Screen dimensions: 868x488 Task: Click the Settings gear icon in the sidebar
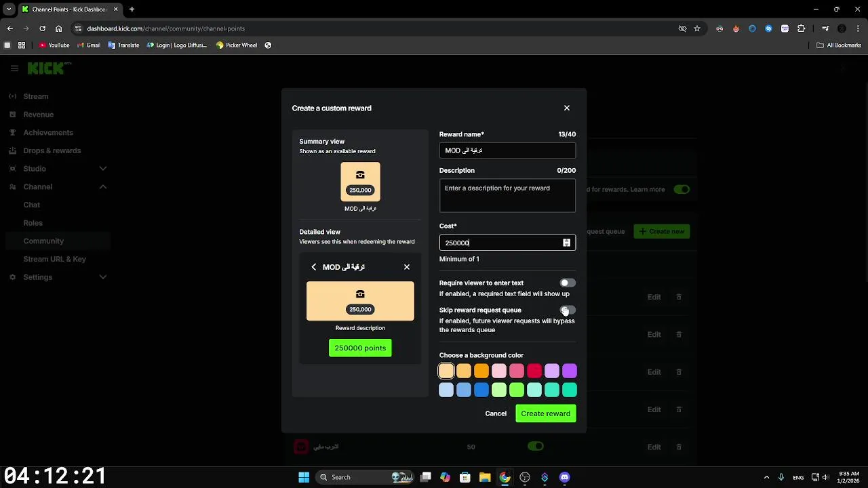click(x=13, y=277)
